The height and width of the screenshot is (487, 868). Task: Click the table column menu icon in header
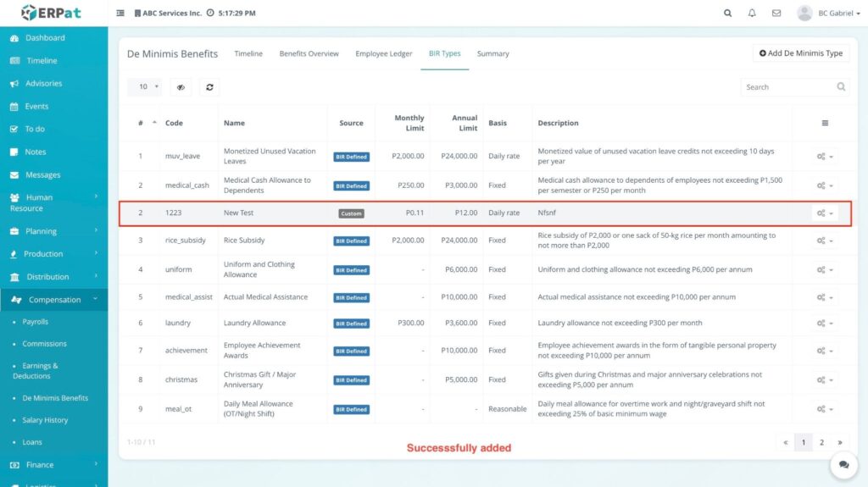point(825,123)
